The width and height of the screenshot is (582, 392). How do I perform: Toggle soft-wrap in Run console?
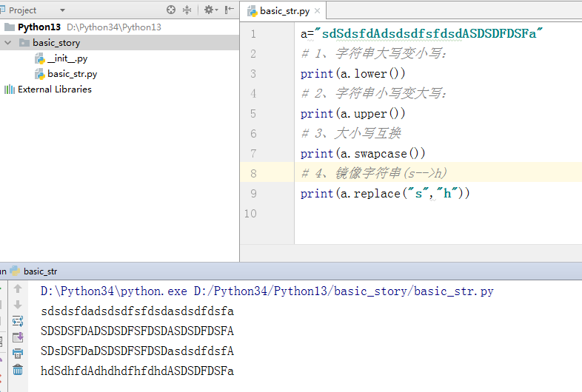pos(18,321)
